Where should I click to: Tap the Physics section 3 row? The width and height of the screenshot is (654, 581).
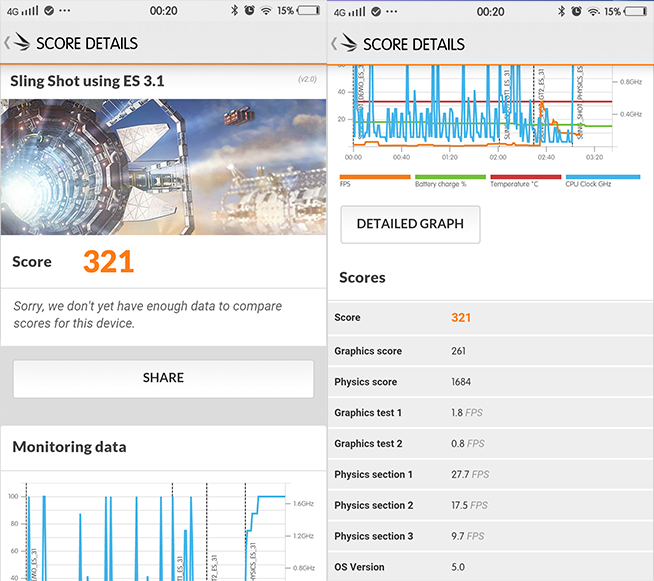(490, 536)
